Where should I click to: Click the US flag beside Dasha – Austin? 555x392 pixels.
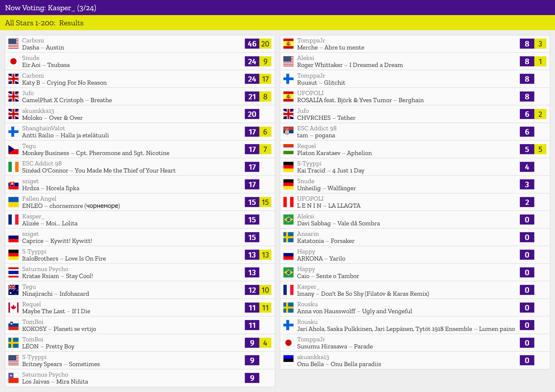pos(13,44)
